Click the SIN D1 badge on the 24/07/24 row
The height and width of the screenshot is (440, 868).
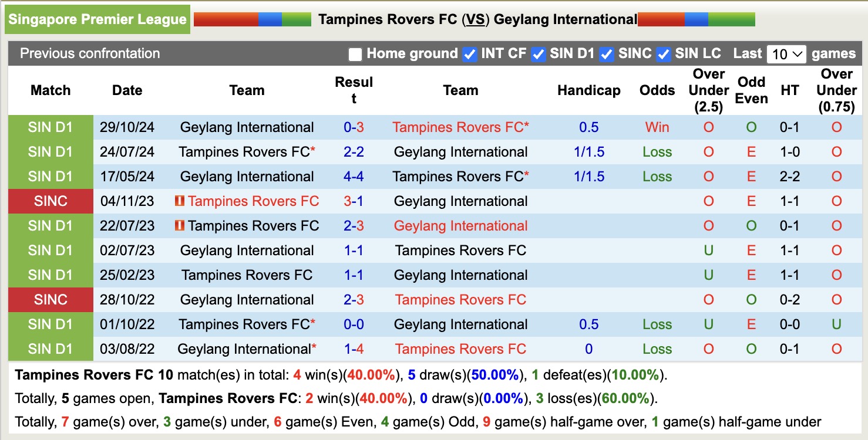pyautogui.click(x=51, y=151)
